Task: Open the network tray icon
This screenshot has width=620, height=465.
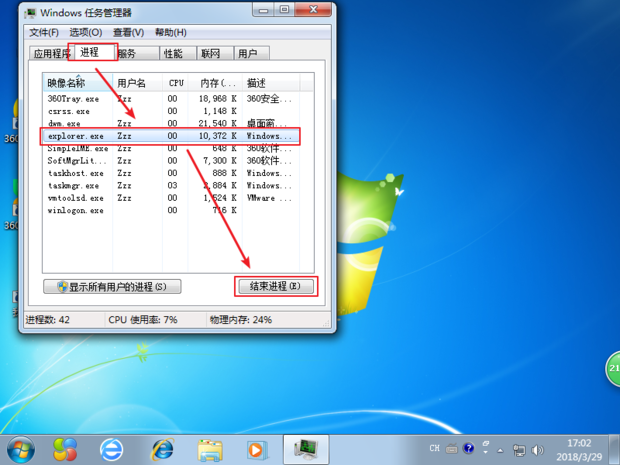Action: click(x=519, y=450)
